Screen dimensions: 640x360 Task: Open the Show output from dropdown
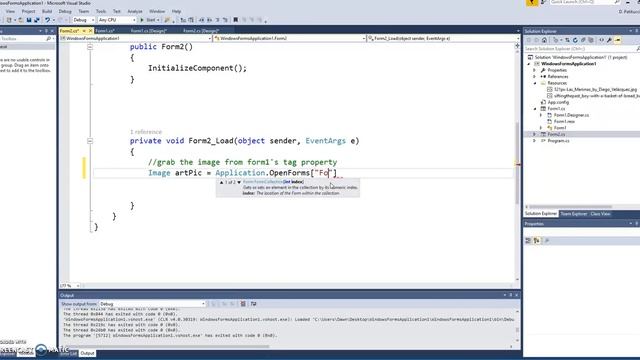(x=152, y=304)
